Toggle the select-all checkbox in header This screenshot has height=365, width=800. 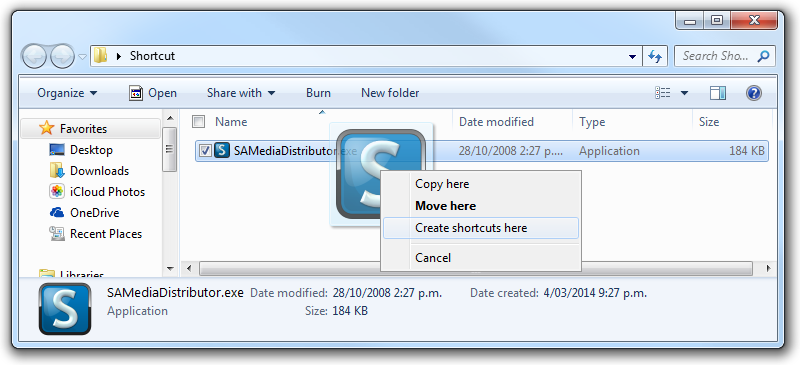pos(198,121)
